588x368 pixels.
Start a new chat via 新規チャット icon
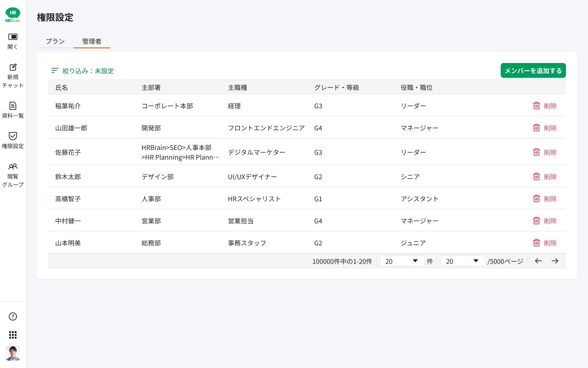click(13, 67)
